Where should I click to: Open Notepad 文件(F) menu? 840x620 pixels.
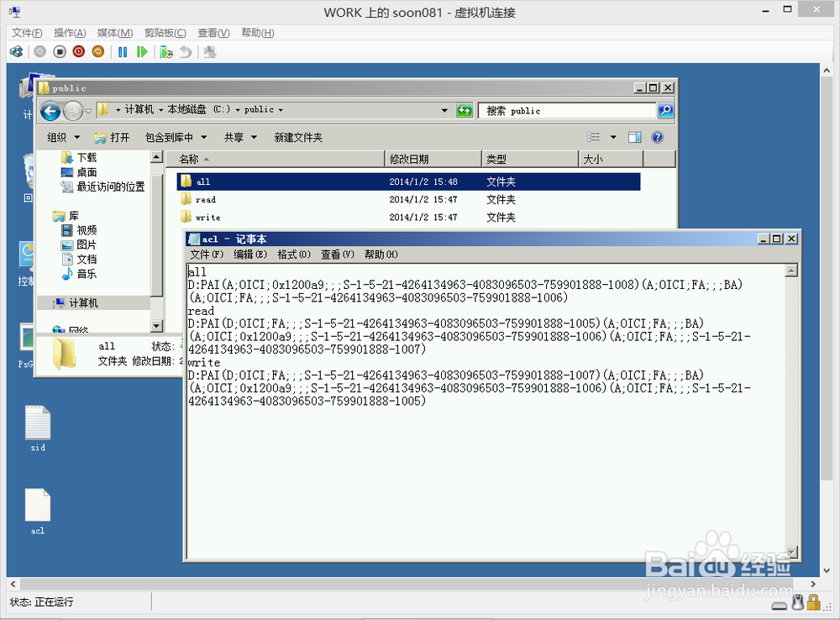(x=207, y=255)
